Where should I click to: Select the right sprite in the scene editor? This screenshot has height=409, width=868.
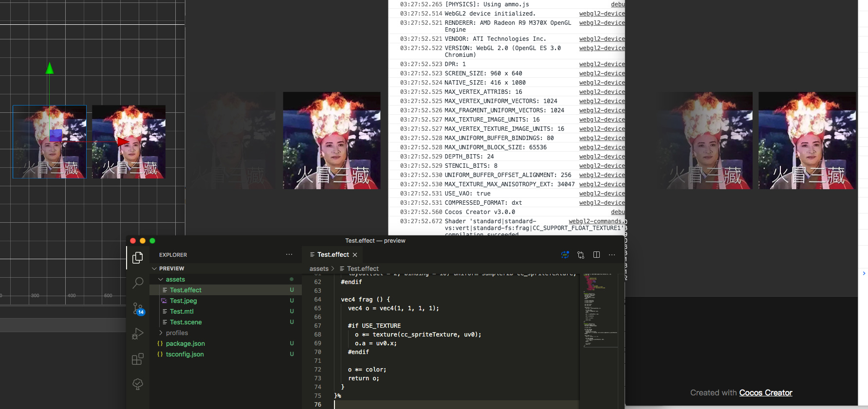[x=129, y=142]
